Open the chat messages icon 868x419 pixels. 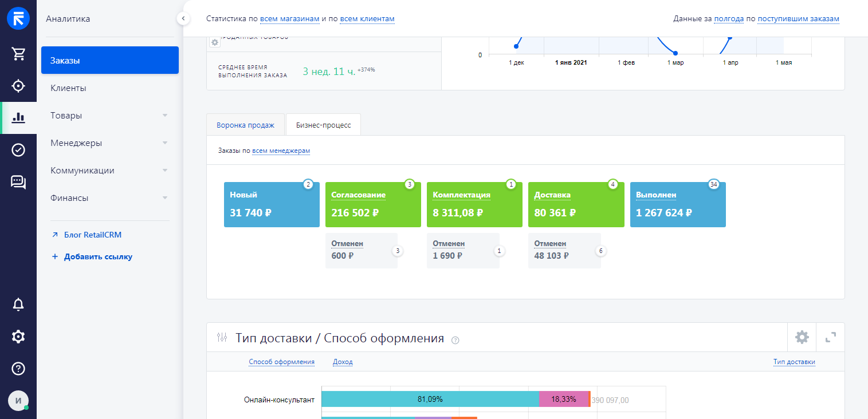click(18, 182)
